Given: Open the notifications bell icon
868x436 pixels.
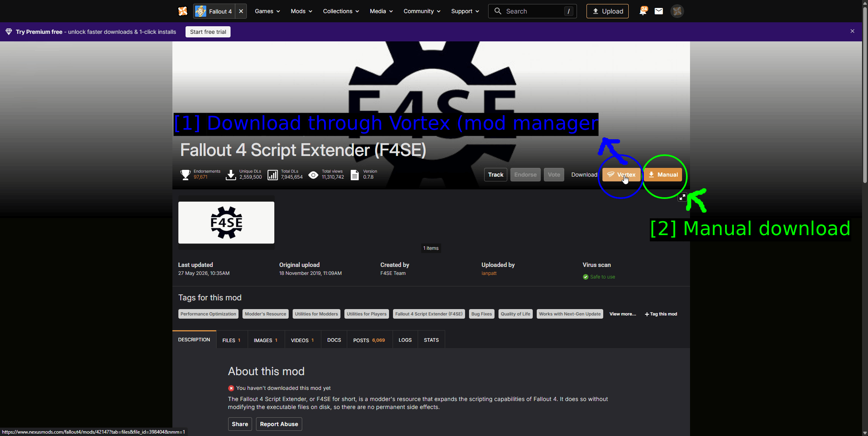Looking at the screenshot, I should [643, 11].
